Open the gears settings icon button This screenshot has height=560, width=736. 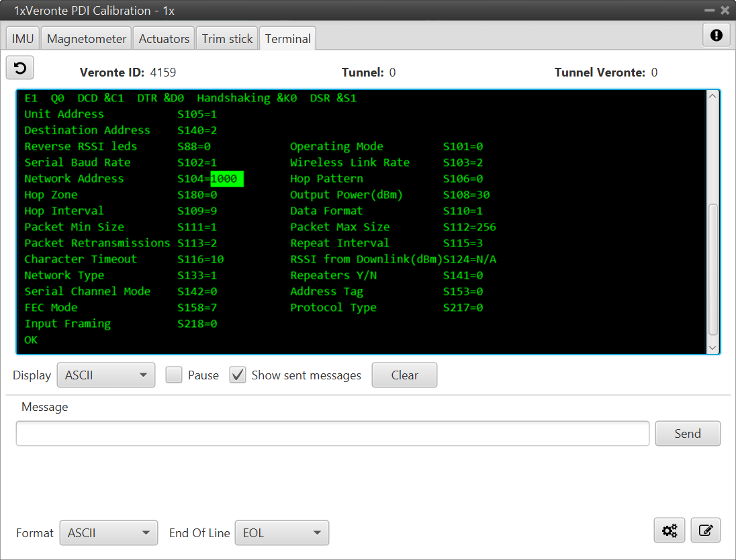point(670,530)
